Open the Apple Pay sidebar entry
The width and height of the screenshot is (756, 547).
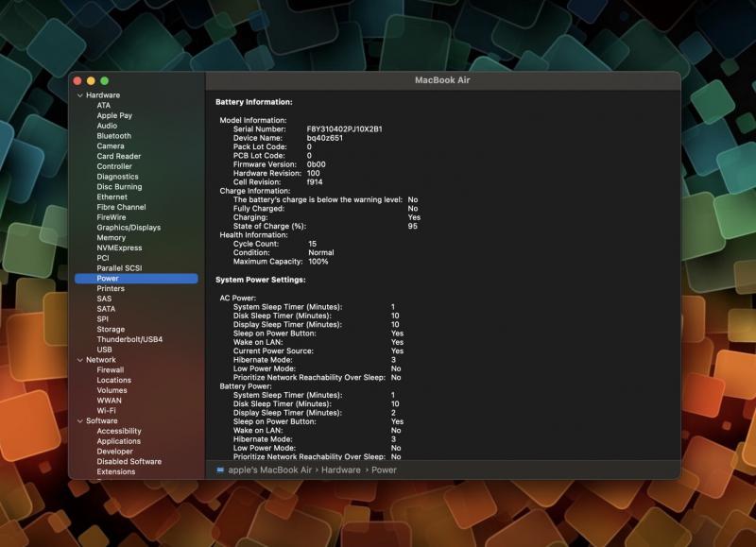pos(114,115)
